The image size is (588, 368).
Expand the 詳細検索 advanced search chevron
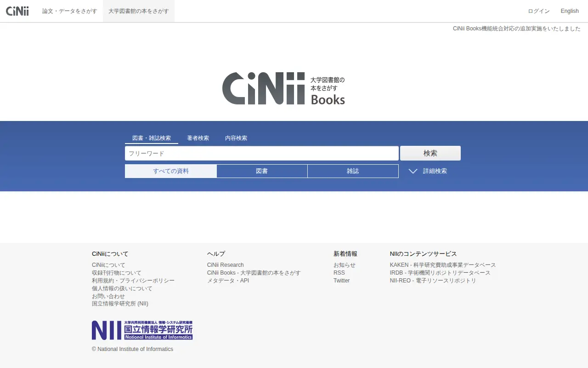tap(413, 171)
